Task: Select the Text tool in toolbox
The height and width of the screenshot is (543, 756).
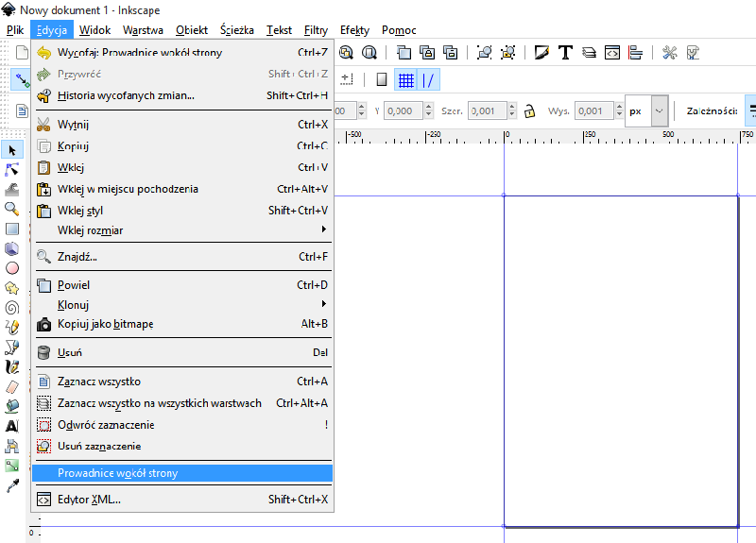Action: click(x=12, y=427)
